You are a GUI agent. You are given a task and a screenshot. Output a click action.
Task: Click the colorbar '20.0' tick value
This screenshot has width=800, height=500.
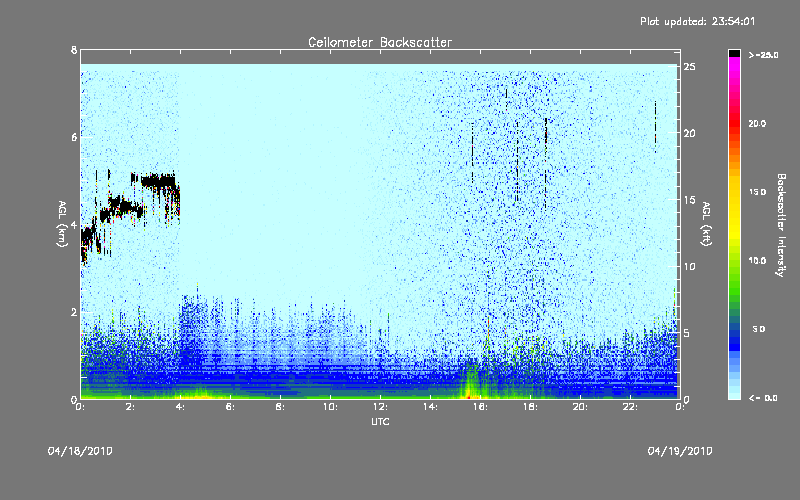[x=757, y=123]
